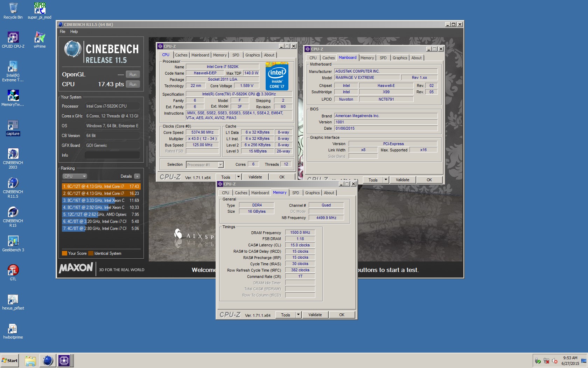
Task: Expand Tools arrow in Memory window
Action: pyautogui.click(x=298, y=315)
